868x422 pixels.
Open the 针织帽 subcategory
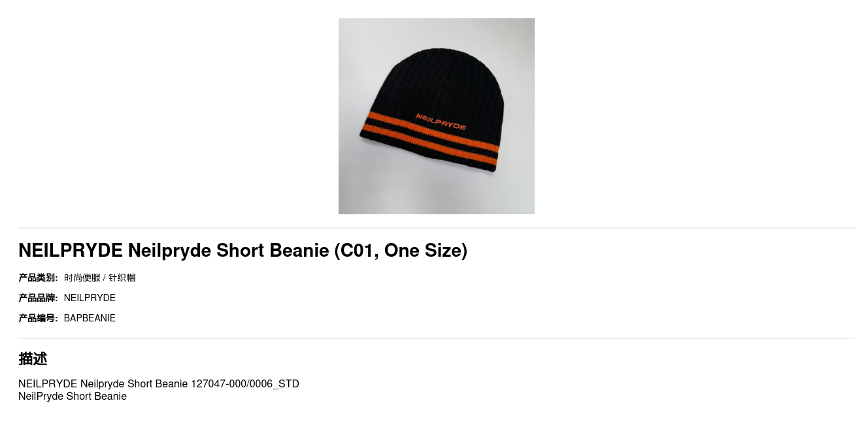(x=122, y=278)
